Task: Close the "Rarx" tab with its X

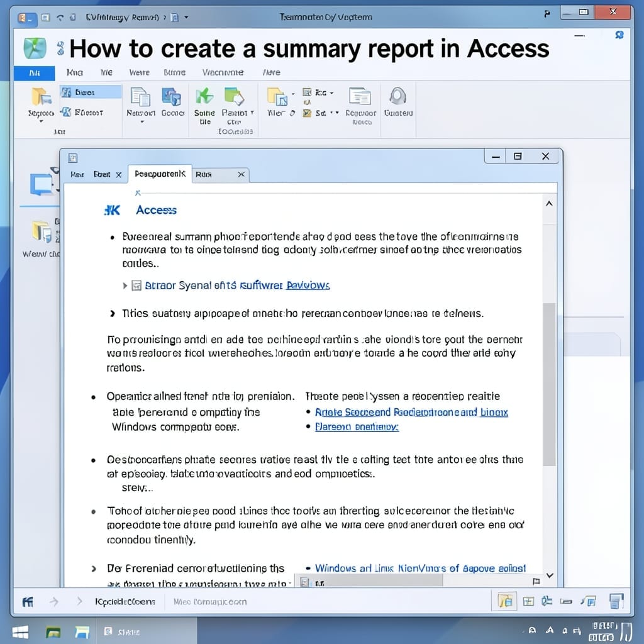Action: [x=241, y=175]
